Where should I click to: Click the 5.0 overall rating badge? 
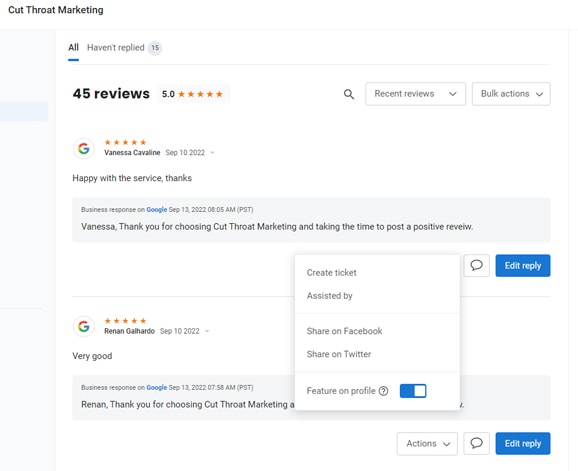pos(193,94)
